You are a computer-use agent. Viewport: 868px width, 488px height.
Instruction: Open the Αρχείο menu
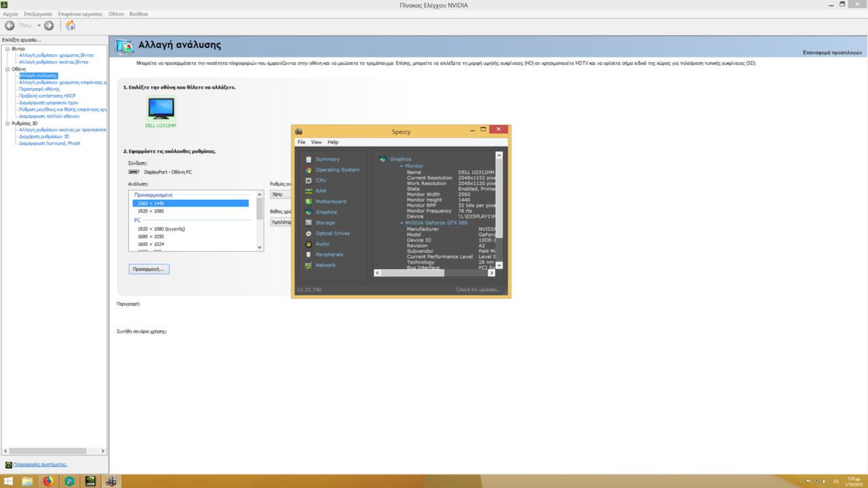click(11, 14)
